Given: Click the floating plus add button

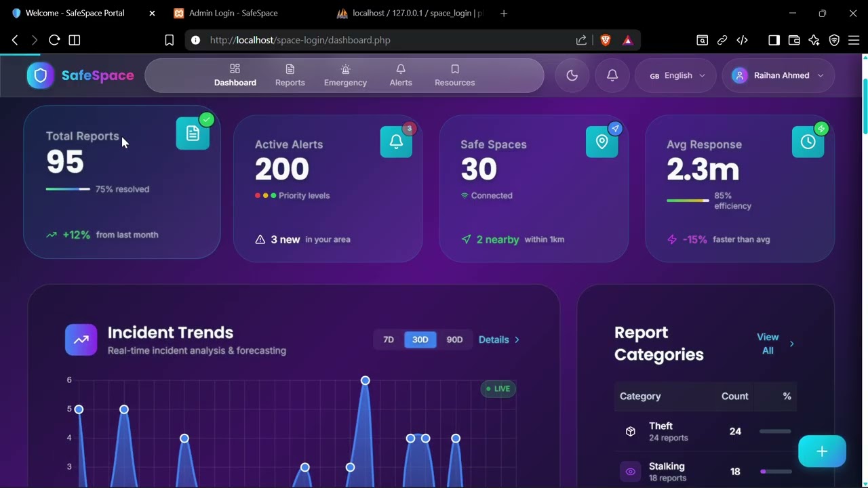Looking at the screenshot, I should coord(822,451).
